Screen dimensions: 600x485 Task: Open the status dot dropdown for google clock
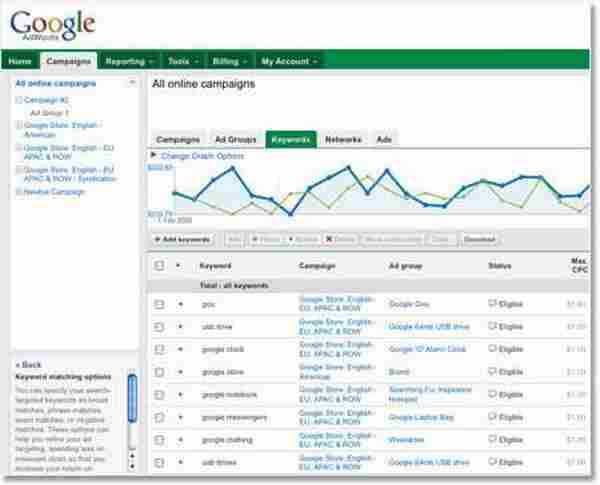coord(181,349)
